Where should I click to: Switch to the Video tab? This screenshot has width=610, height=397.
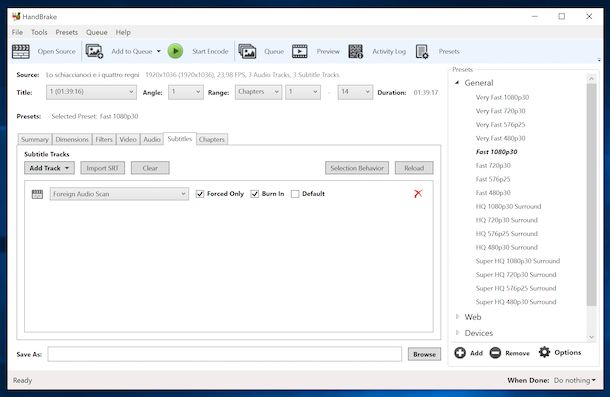click(x=128, y=139)
